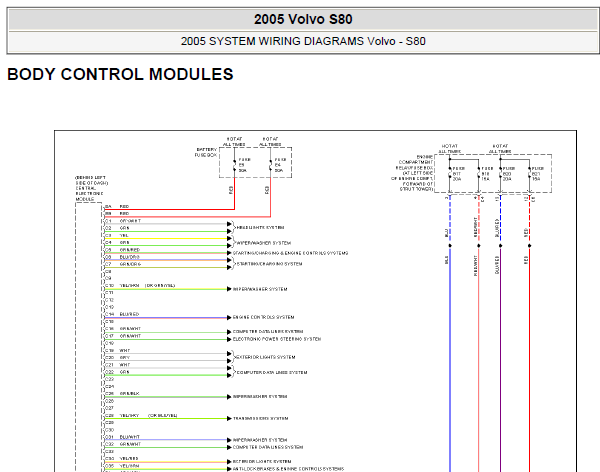The height and width of the screenshot is (472, 600).
Task: Click the "2005 Volvo S80" title header
Action: click(x=303, y=20)
